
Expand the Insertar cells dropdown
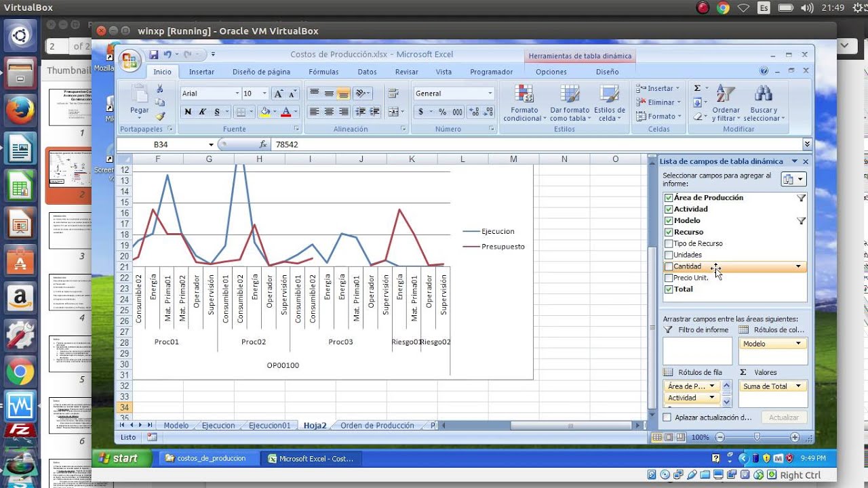pos(678,89)
